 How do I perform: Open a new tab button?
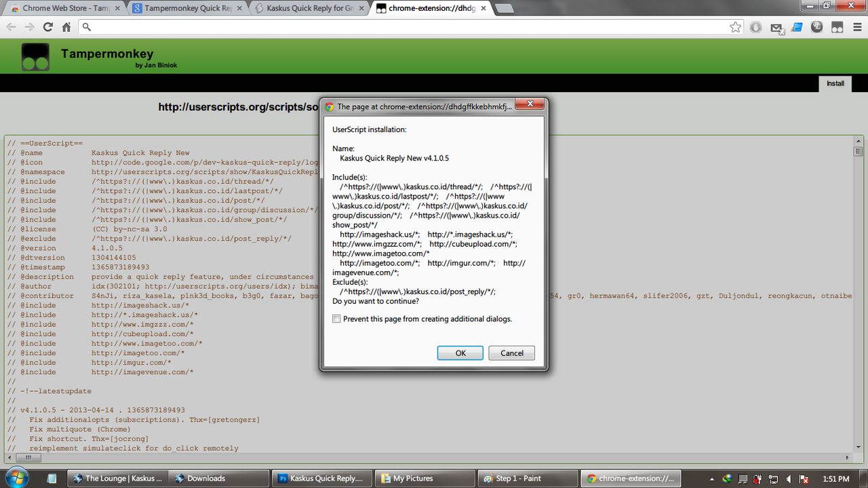[504, 8]
